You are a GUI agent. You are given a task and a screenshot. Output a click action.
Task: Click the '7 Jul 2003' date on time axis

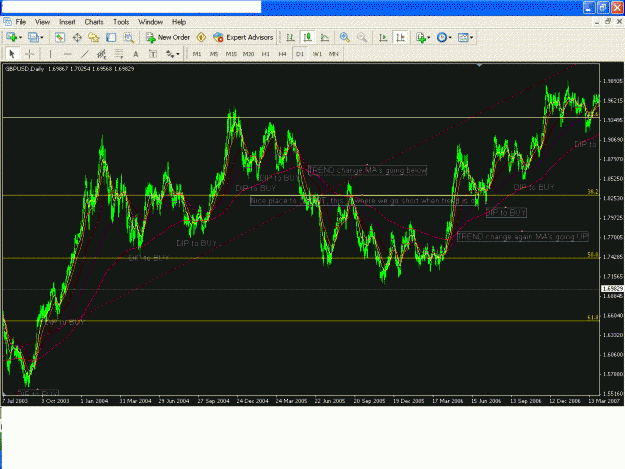point(15,401)
